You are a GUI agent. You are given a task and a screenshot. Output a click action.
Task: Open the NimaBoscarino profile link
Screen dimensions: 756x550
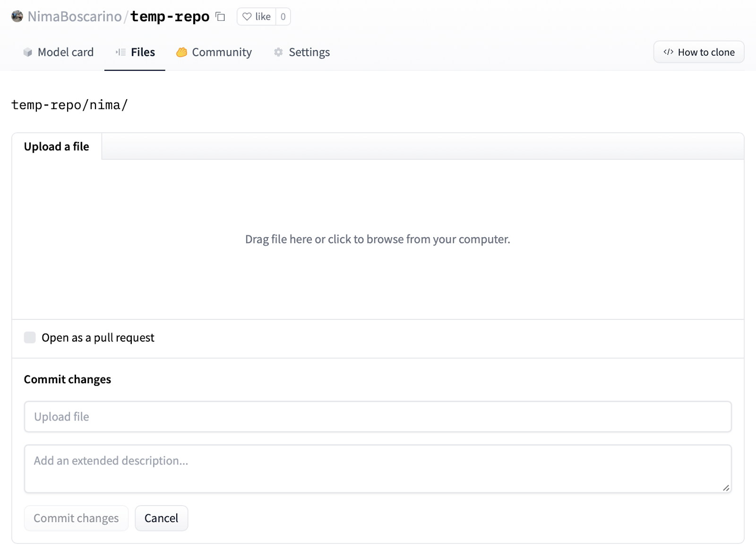[75, 17]
